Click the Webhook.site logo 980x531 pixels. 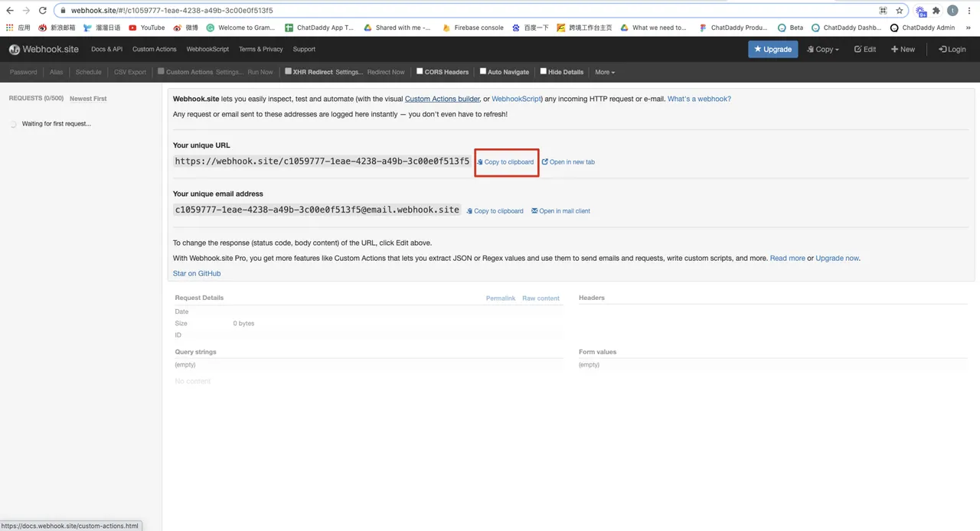(x=44, y=49)
